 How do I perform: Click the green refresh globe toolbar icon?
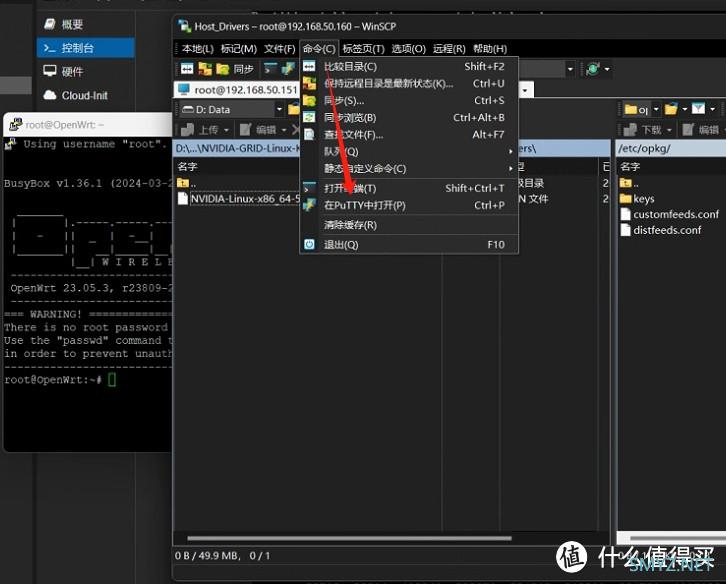[593, 69]
